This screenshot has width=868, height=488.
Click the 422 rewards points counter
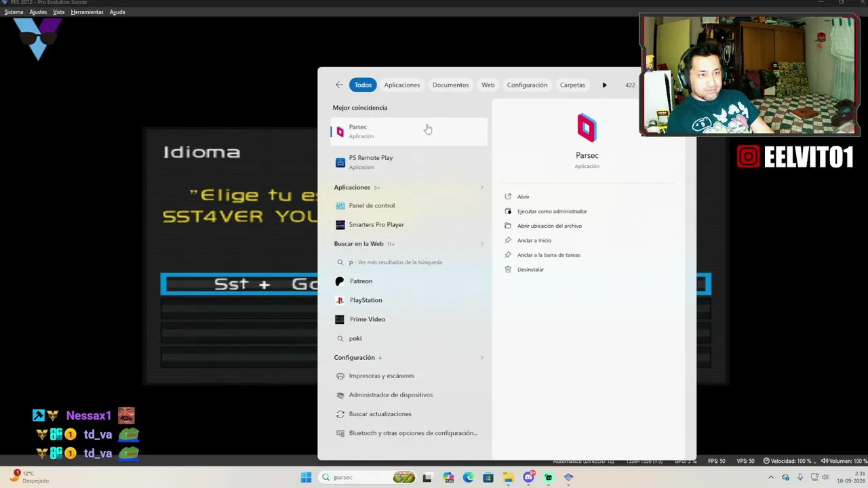[x=630, y=85]
